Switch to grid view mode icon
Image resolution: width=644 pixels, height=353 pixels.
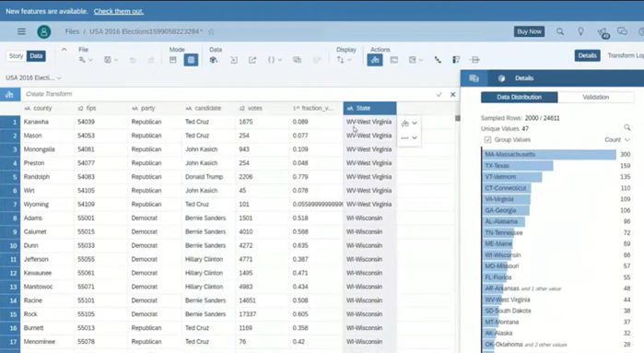pos(191,60)
